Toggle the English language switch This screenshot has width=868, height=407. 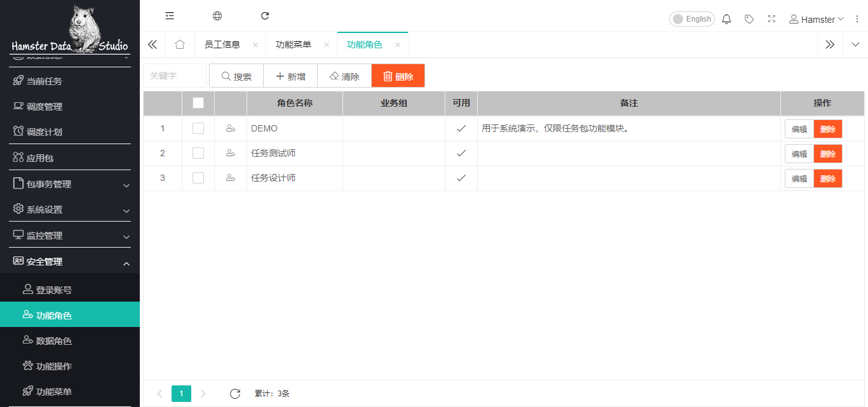691,19
